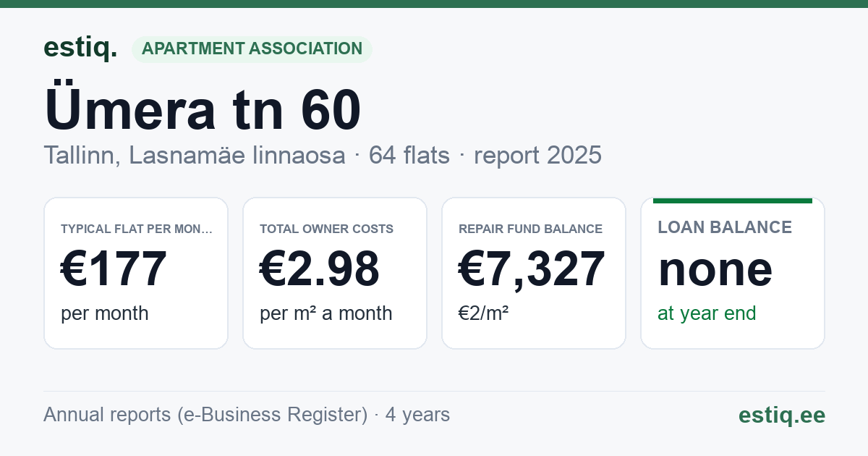Click the 'at year end' text
The image size is (868, 456).
click(707, 313)
